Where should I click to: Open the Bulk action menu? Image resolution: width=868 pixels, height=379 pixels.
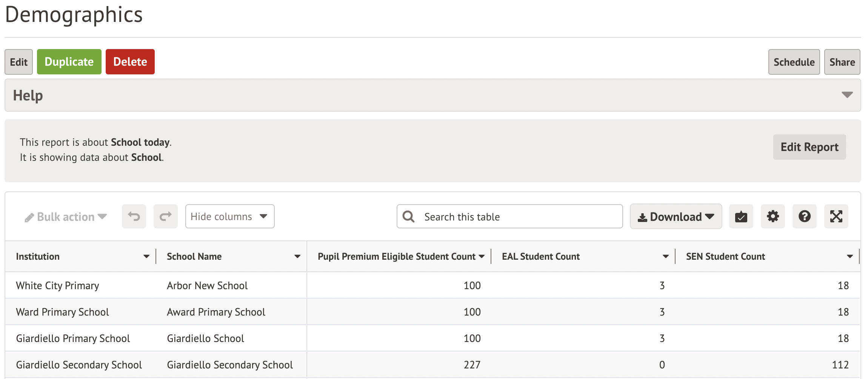click(66, 217)
